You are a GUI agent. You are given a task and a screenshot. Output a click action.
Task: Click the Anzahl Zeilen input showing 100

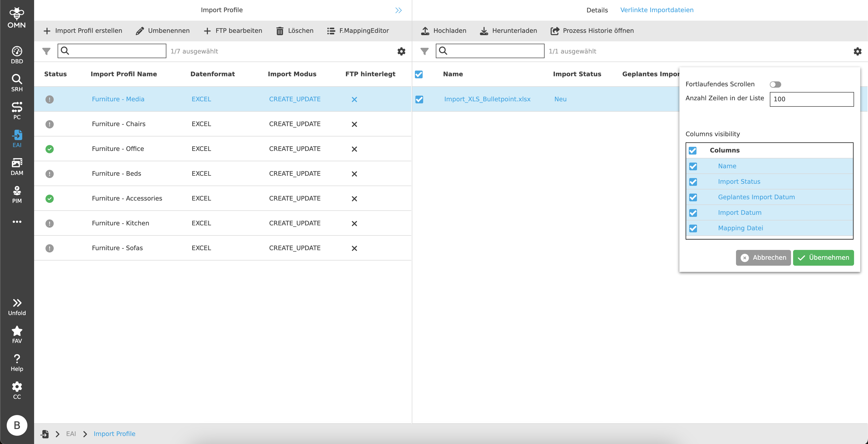(812, 99)
